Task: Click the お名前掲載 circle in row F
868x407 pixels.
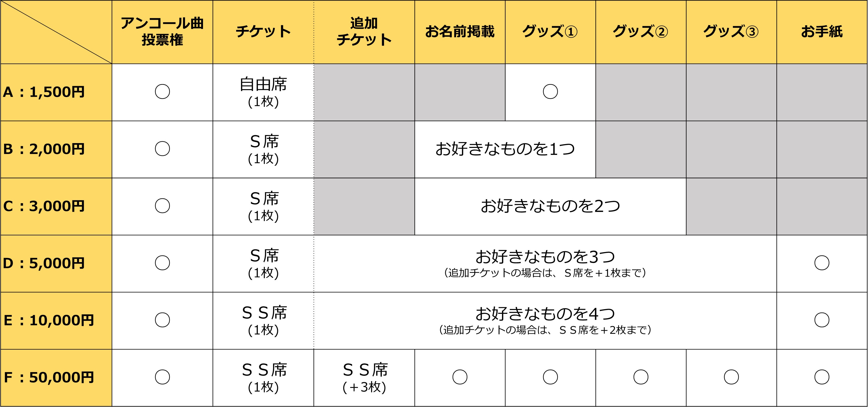Action: pos(460,377)
